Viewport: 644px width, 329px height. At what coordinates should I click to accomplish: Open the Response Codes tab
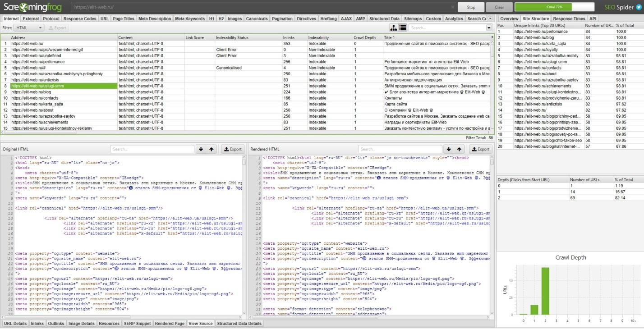(x=80, y=19)
